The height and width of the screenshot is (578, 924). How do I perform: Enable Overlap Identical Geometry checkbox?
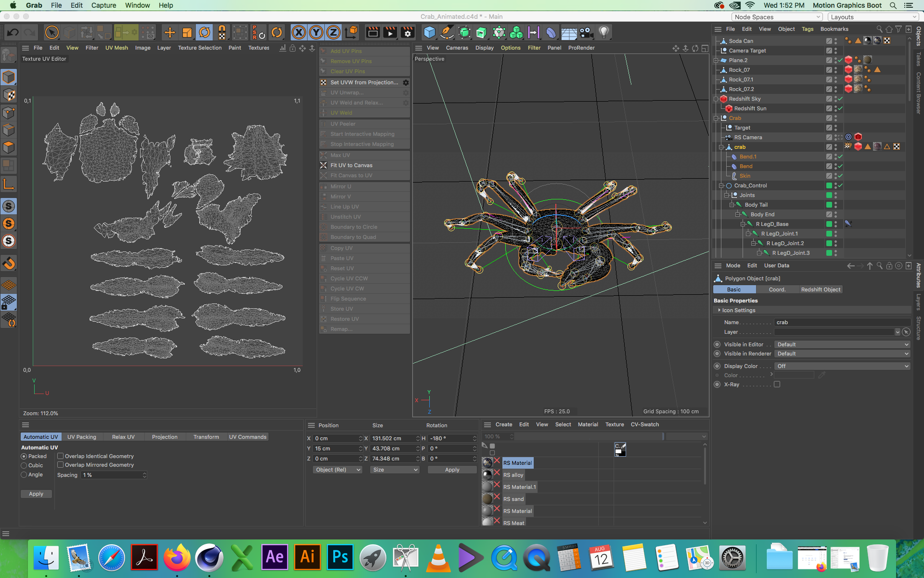(61, 456)
